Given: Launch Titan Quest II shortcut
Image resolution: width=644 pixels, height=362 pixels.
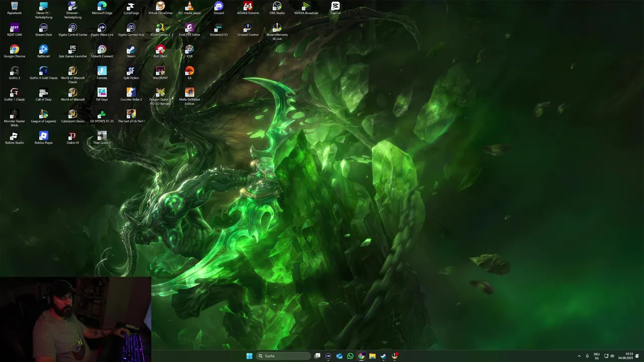Looking at the screenshot, I should click(x=102, y=138).
